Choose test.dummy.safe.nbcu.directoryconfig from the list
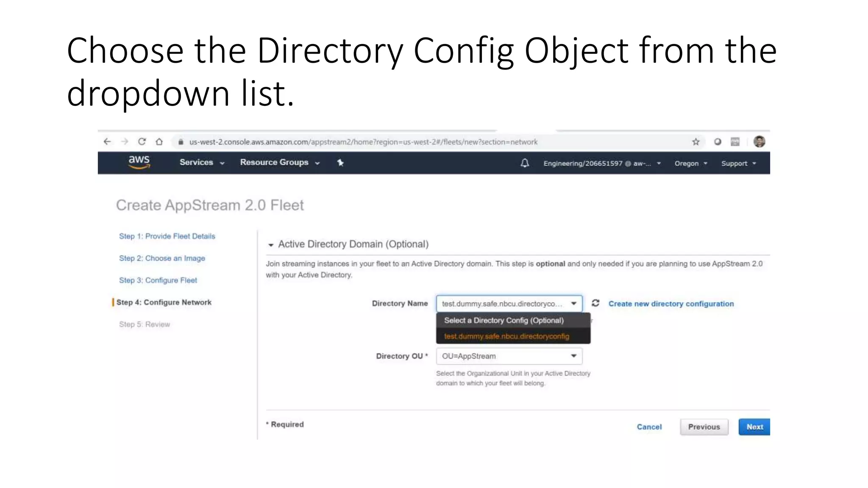 513,336
